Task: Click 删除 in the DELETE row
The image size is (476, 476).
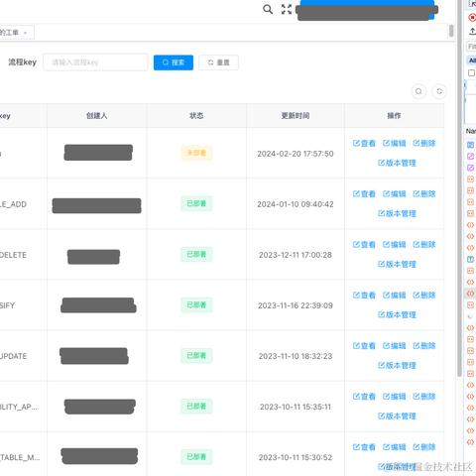Action: 424,244
